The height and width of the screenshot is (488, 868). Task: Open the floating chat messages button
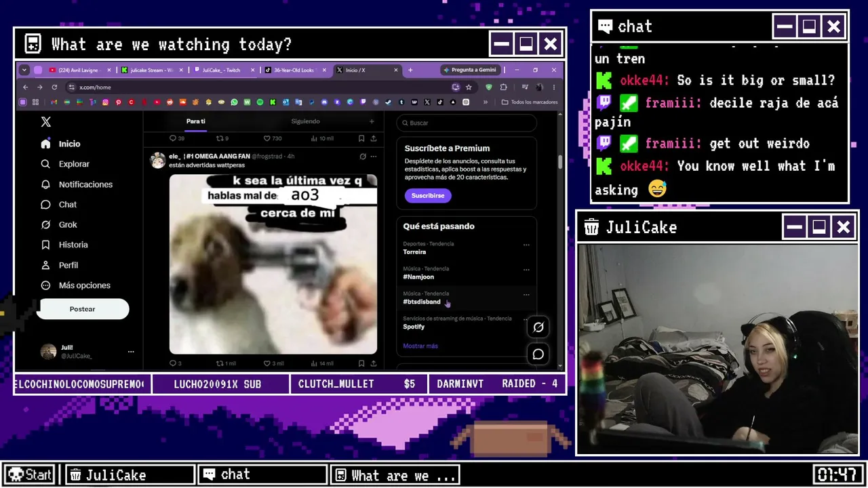(x=538, y=354)
